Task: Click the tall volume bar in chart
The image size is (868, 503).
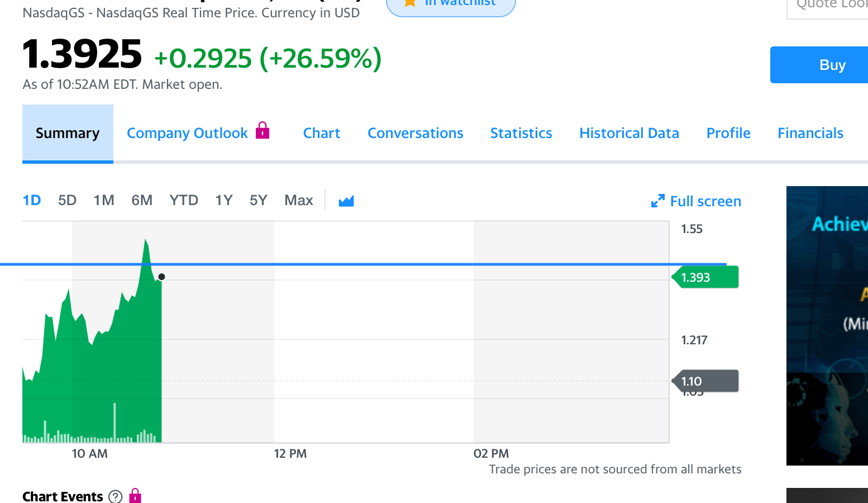Action: 115,421
